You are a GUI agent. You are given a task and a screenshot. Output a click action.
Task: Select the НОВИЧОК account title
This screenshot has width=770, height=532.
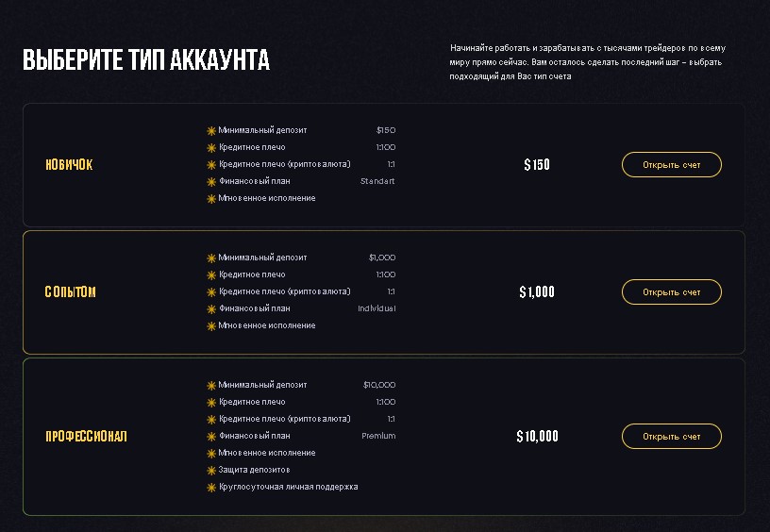click(69, 165)
